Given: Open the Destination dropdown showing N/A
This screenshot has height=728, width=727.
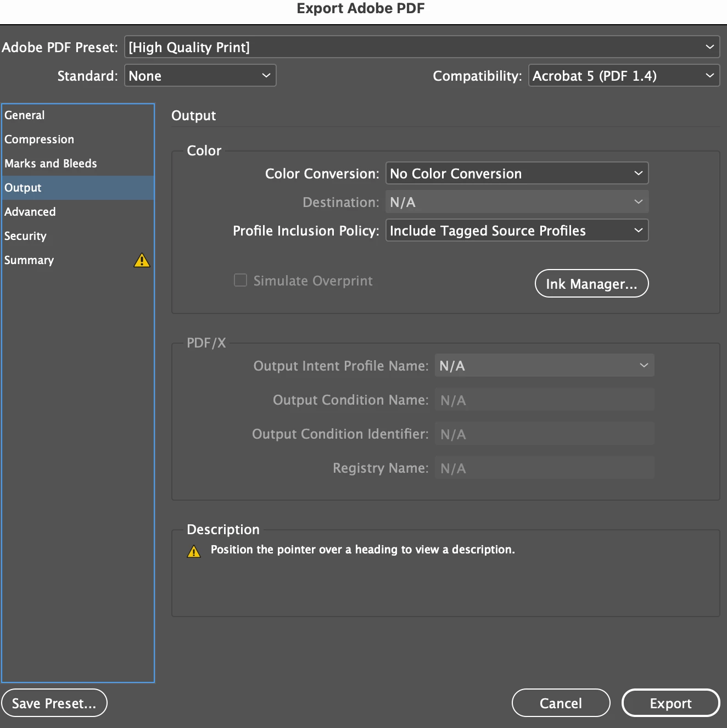Looking at the screenshot, I should [x=517, y=202].
